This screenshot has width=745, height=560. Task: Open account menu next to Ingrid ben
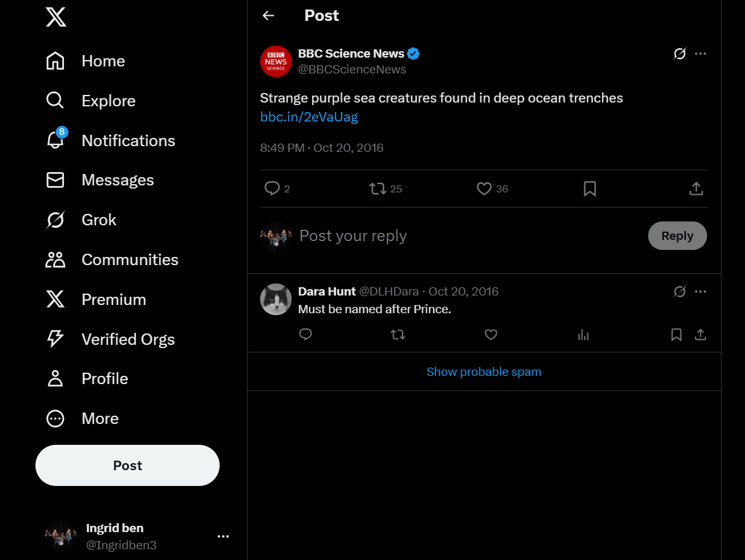223,536
